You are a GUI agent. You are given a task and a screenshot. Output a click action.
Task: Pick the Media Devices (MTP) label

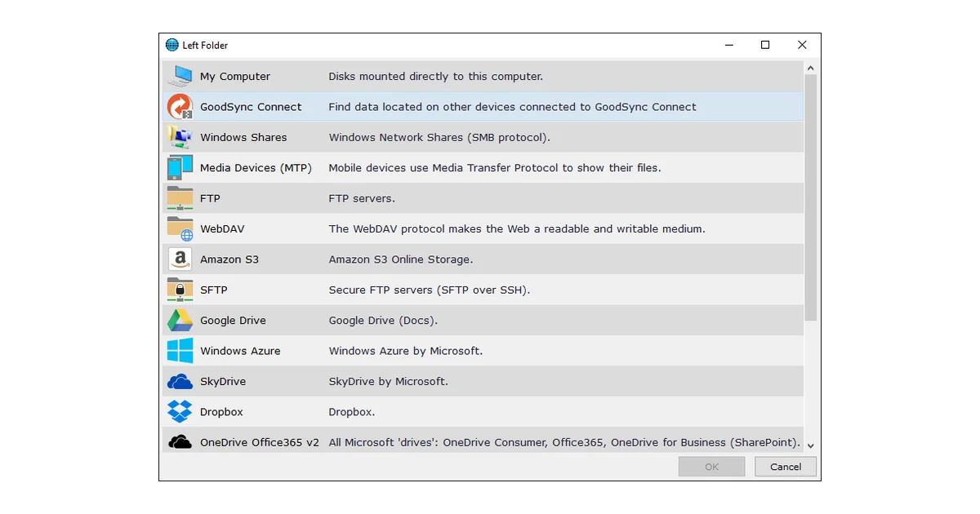(x=256, y=168)
